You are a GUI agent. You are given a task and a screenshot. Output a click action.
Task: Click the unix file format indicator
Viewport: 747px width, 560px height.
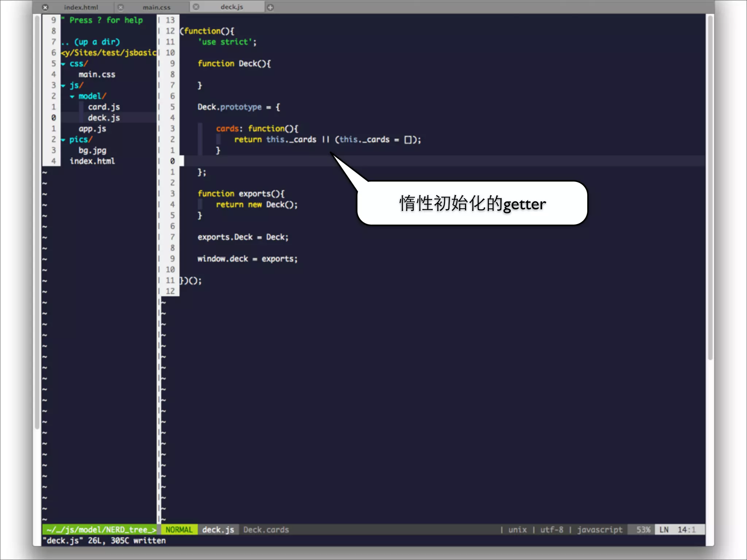518,530
